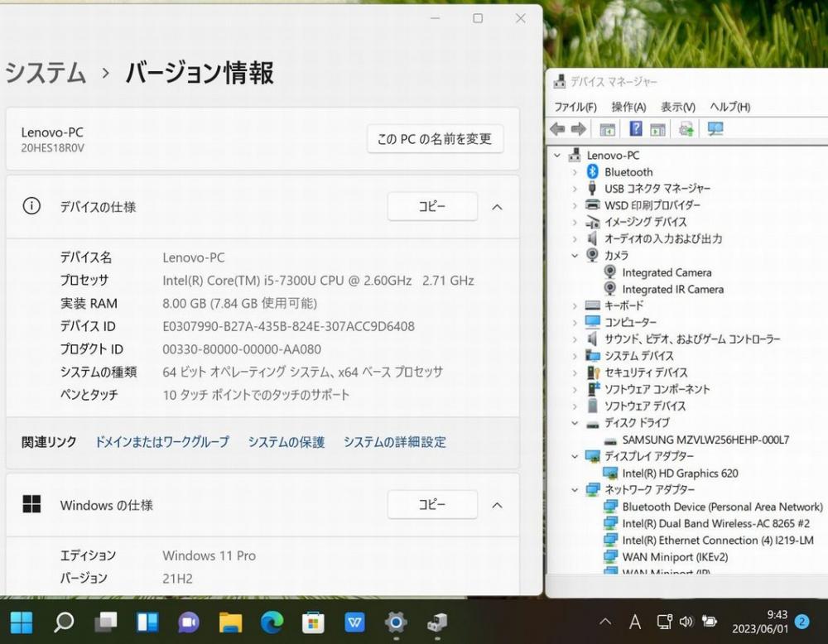
Task: Collapse the ディスク ドライブ tree node
Action: pyautogui.click(x=575, y=423)
